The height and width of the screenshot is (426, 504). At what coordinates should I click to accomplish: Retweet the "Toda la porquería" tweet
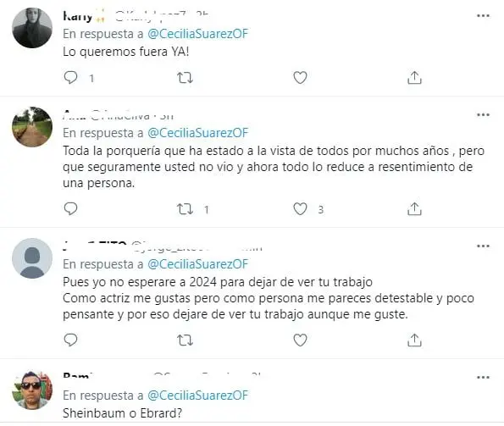185,209
